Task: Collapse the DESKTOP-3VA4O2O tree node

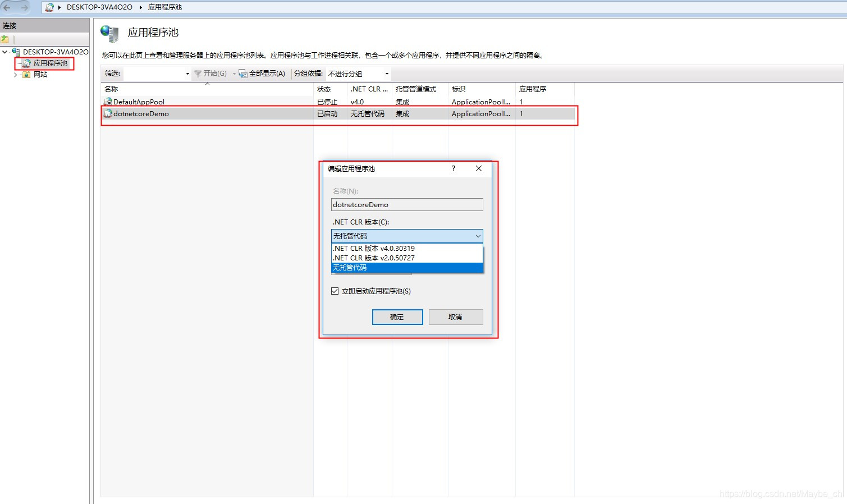Action: pyautogui.click(x=5, y=52)
